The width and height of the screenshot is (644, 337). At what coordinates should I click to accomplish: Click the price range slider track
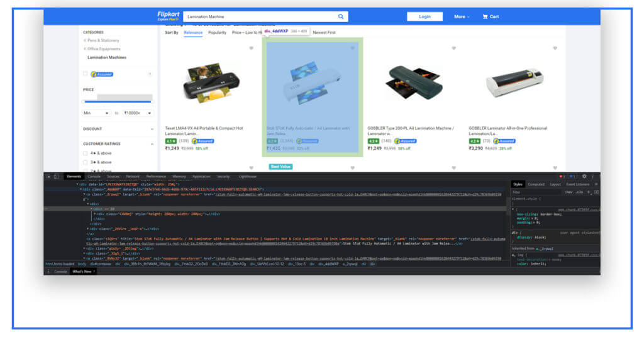118,101
